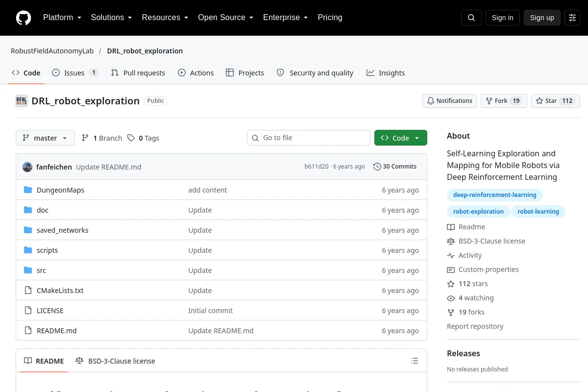This screenshot has height=392, width=588.
Task: Click the eye icon beside 4 watching
Action: tap(451, 298)
